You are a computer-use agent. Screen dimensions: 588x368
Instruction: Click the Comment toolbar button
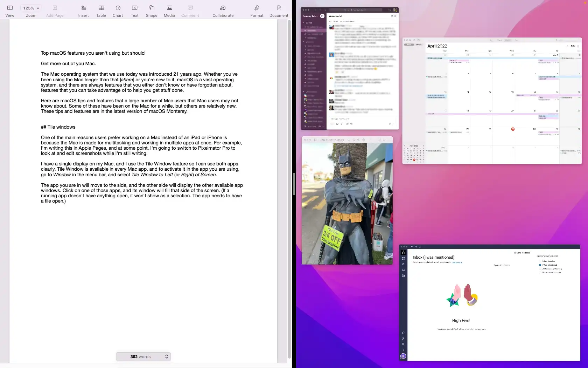coord(190,11)
